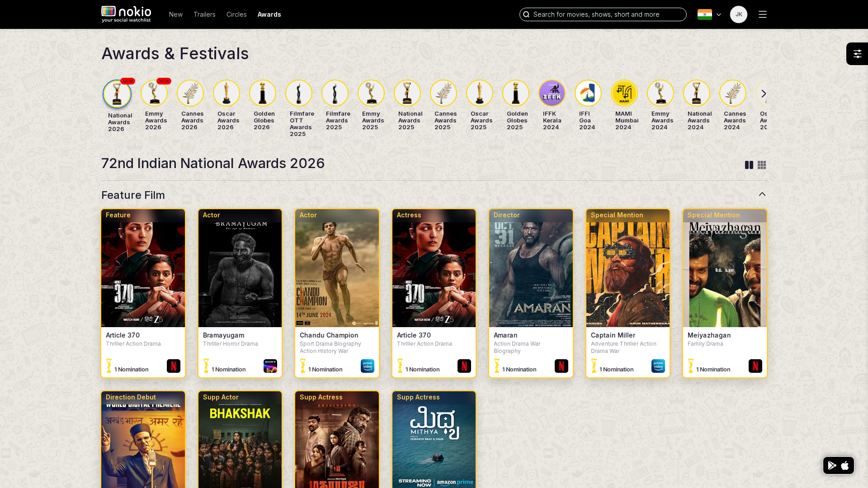Select National Awards 2026 icon
The image size is (868, 488).
[x=117, y=94]
